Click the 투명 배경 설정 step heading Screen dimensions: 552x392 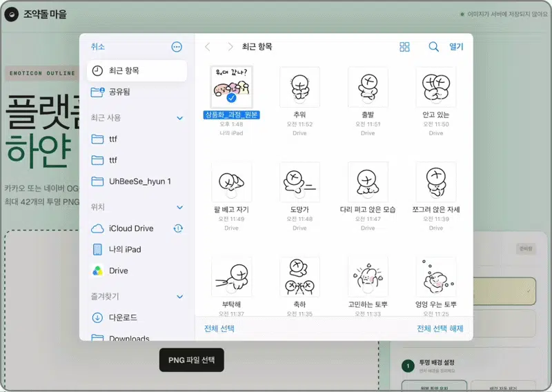coord(437,362)
